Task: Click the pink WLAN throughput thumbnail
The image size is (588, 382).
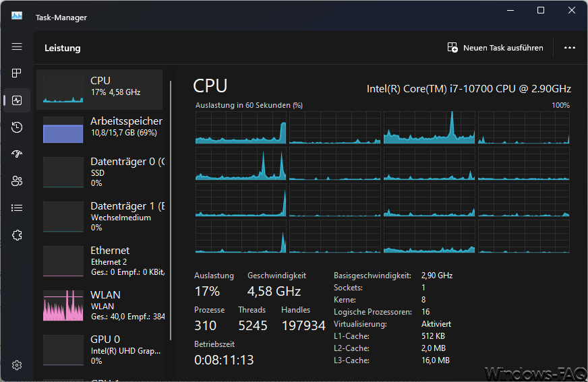Action: (x=63, y=305)
